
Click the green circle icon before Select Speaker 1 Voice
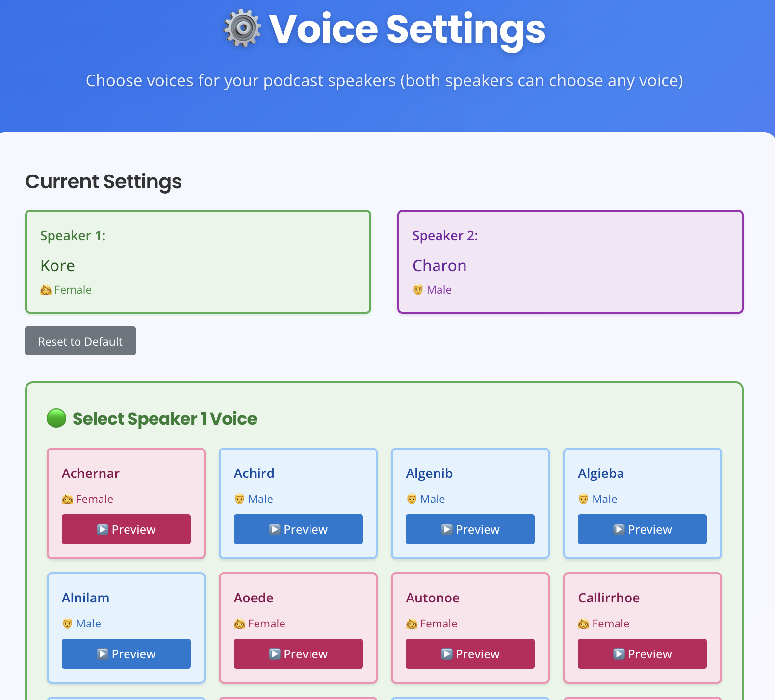point(56,418)
